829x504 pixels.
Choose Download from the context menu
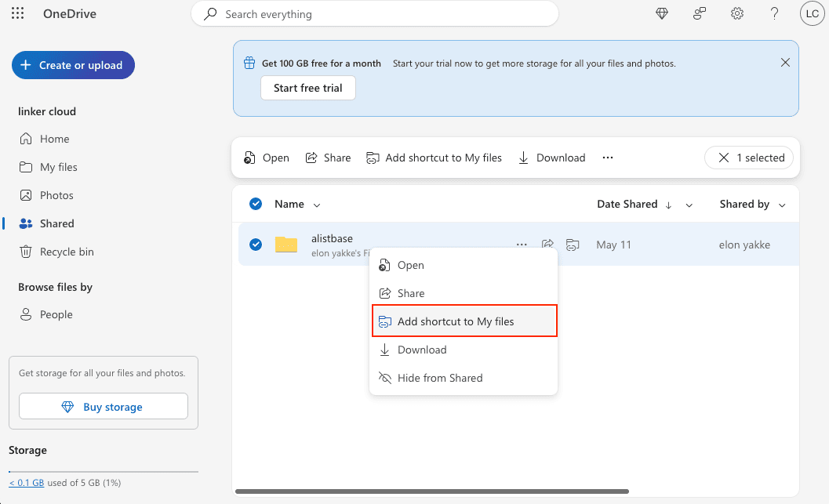[464, 350]
